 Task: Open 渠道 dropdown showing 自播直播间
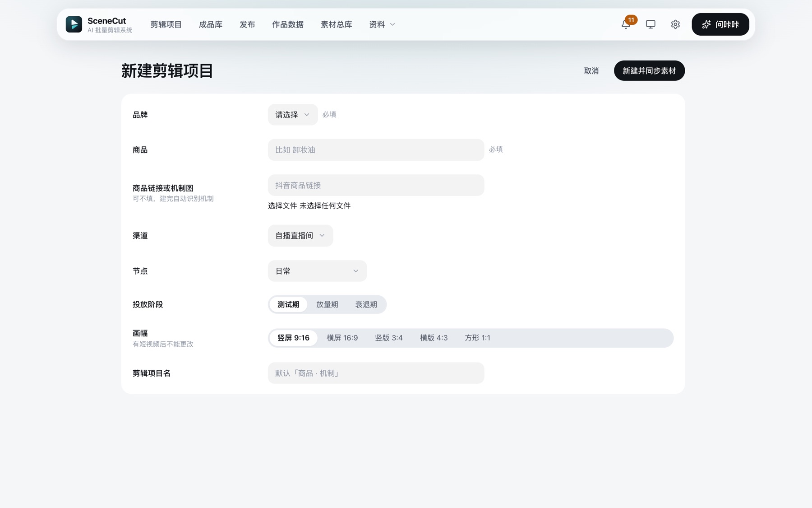coord(300,236)
